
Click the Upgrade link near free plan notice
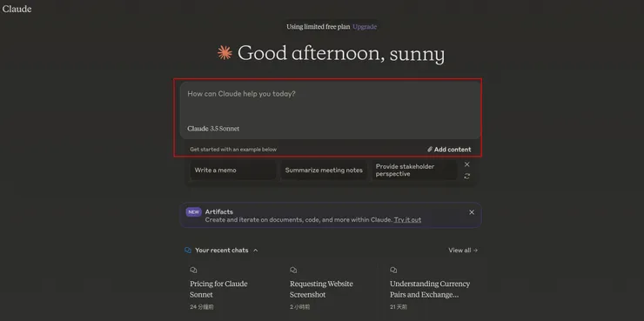coord(365,27)
